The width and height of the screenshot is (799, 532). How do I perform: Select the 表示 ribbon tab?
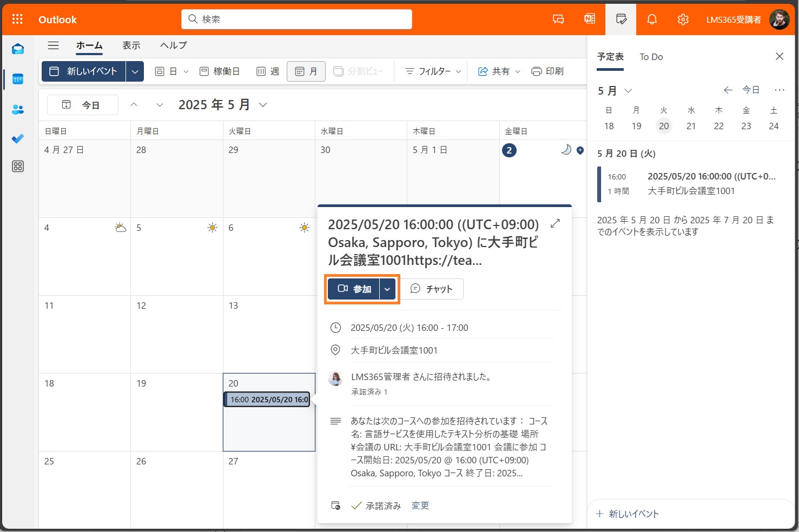[131, 45]
